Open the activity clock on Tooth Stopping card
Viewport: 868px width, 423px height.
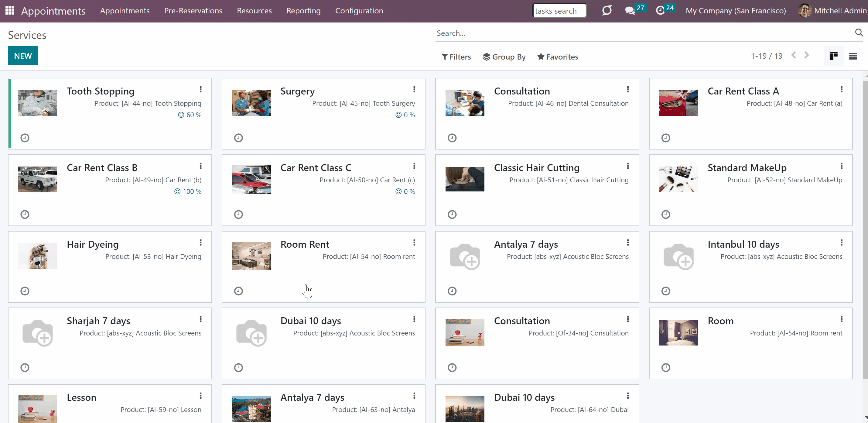(25, 138)
